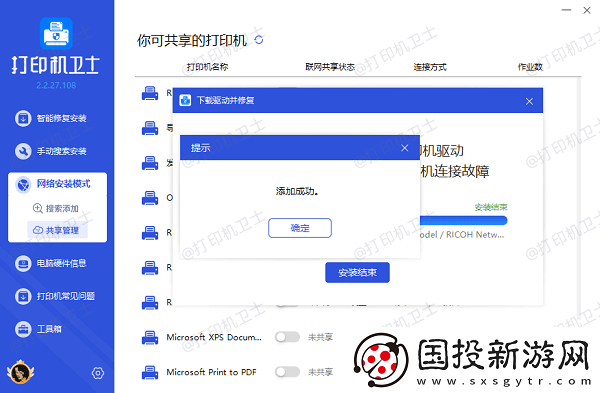600x393 pixels.
Task: Click the version number 2.2.27.108
Action: [56, 85]
